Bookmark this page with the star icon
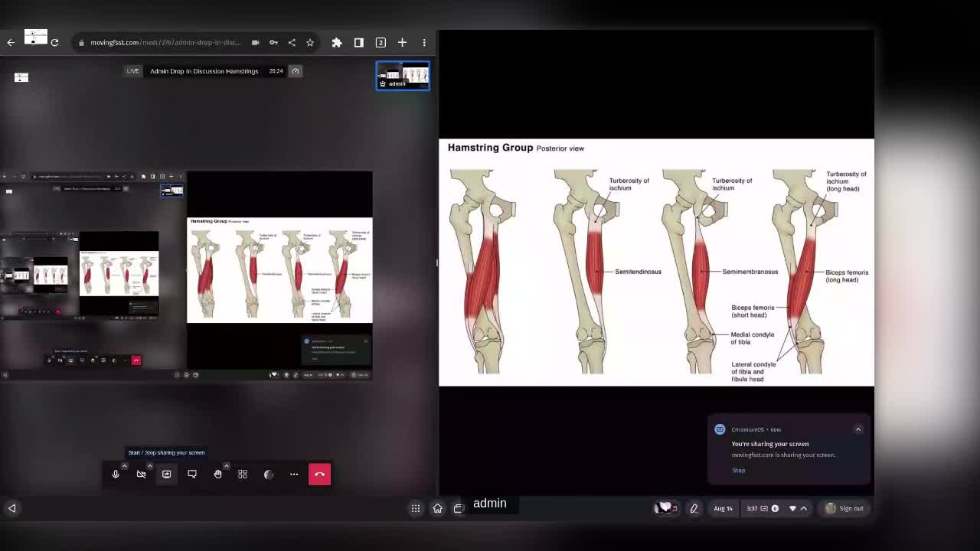The width and height of the screenshot is (980, 551). tap(310, 43)
